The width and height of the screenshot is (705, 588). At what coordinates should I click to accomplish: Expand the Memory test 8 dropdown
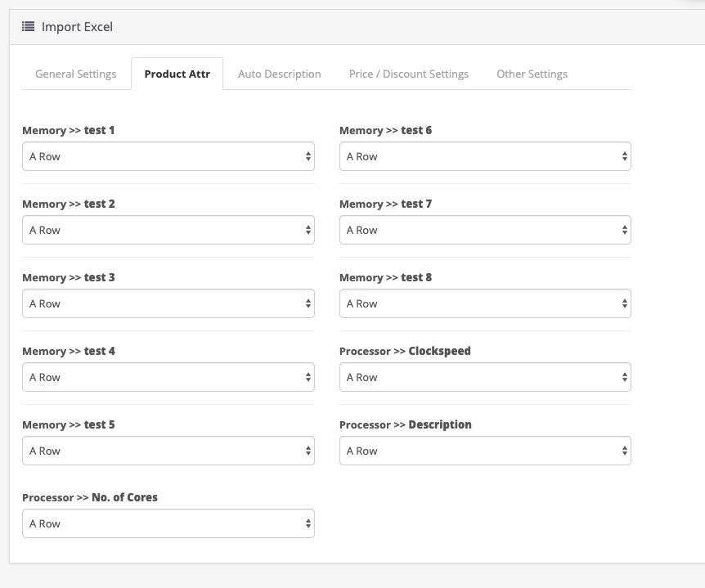[x=485, y=303]
